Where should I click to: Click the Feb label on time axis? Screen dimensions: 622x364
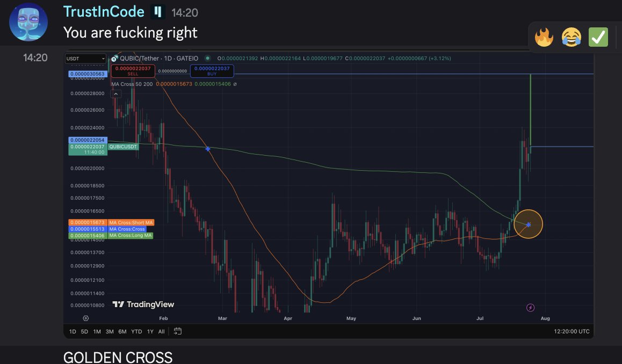pyautogui.click(x=163, y=318)
